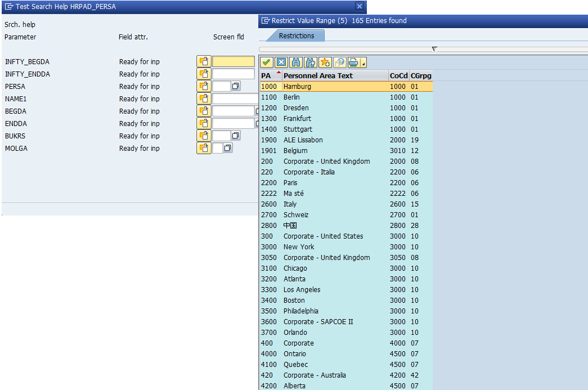
Task: Expand restrictions with the small triangle handle
Action: (434, 49)
